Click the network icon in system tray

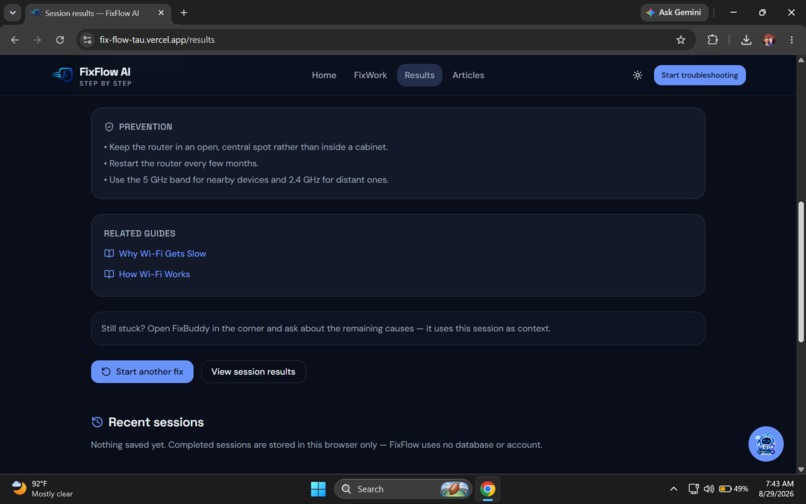coord(693,489)
